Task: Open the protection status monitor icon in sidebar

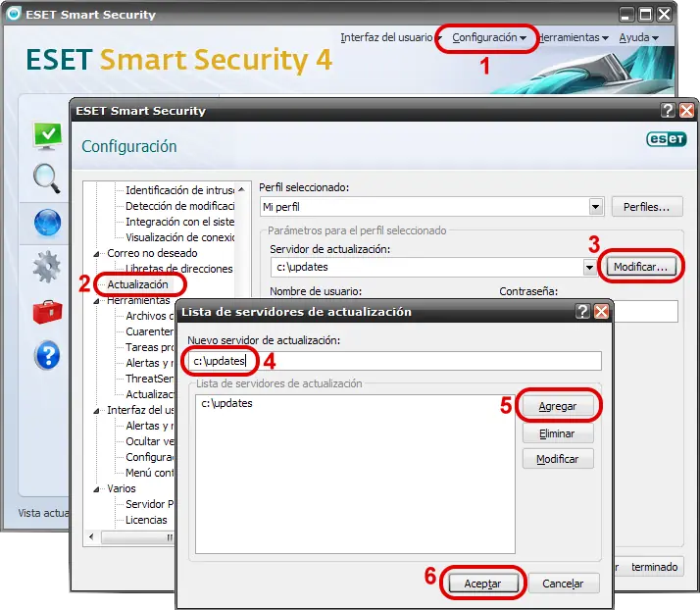Action: (x=47, y=135)
